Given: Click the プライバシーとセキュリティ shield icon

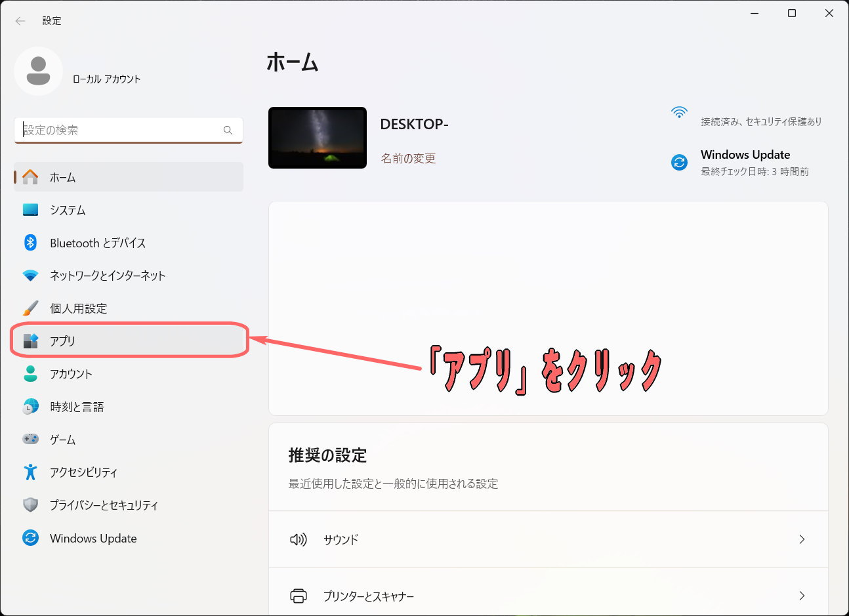Looking at the screenshot, I should (30, 505).
